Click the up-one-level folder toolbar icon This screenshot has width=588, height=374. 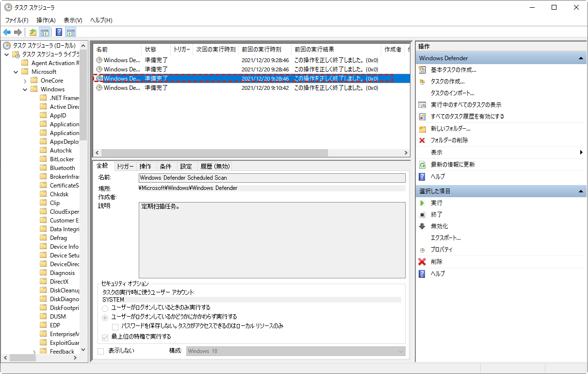click(33, 33)
